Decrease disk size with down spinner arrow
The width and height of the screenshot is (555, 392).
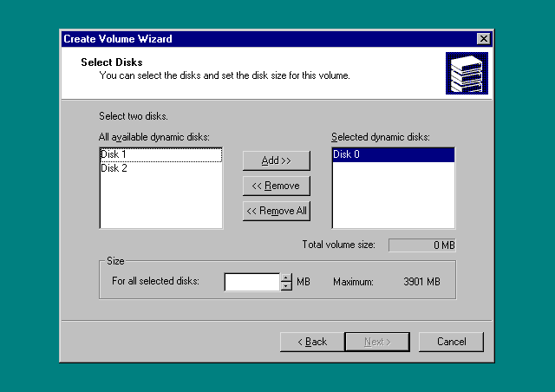pos(286,286)
